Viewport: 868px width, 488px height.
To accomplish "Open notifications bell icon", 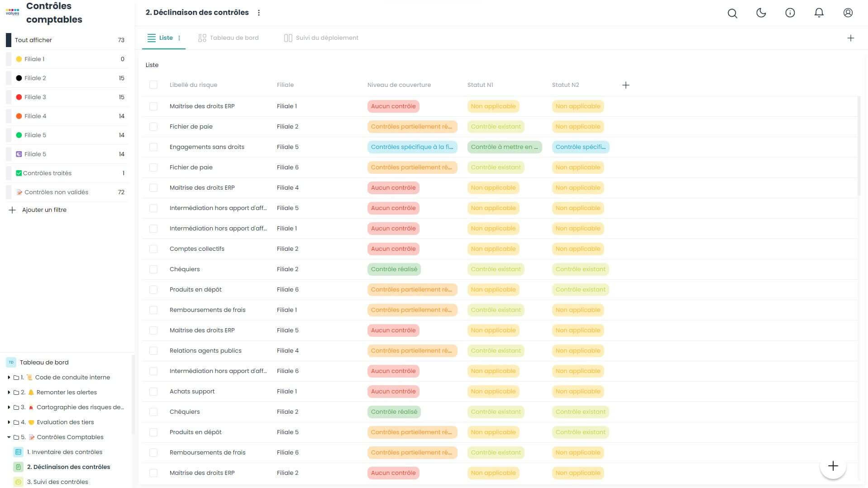I will pyautogui.click(x=819, y=13).
